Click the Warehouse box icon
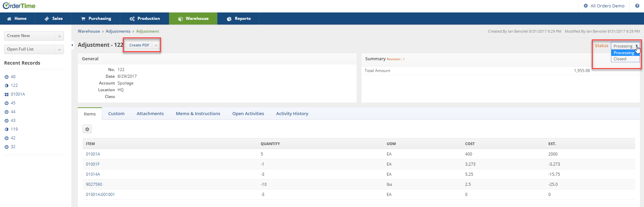The image size is (644, 207). pyautogui.click(x=181, y=19)
